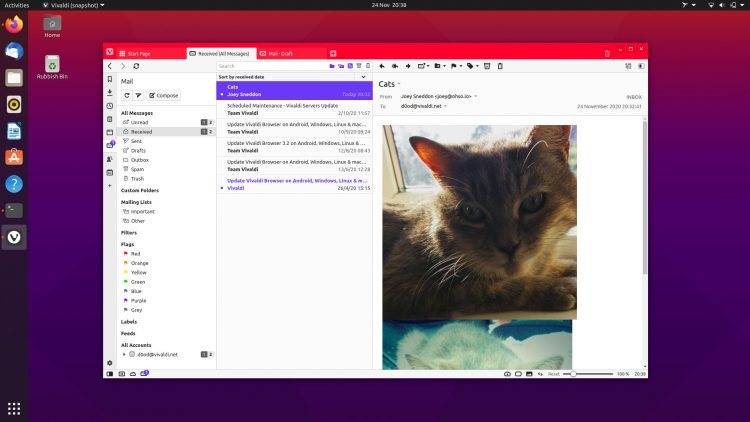Archive the open message
The image size is (750, 422).
(487, 66)
